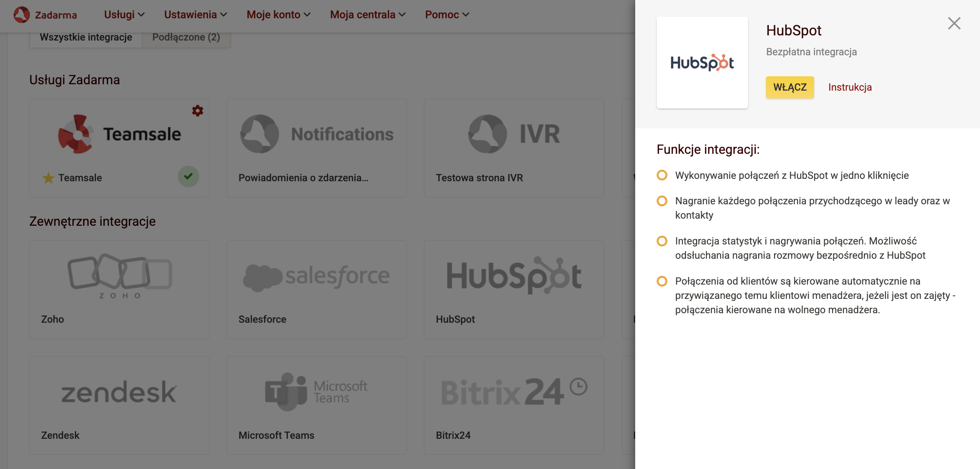
Task: Click the Zadarma logo icon
Action: [x=21, y=15]
